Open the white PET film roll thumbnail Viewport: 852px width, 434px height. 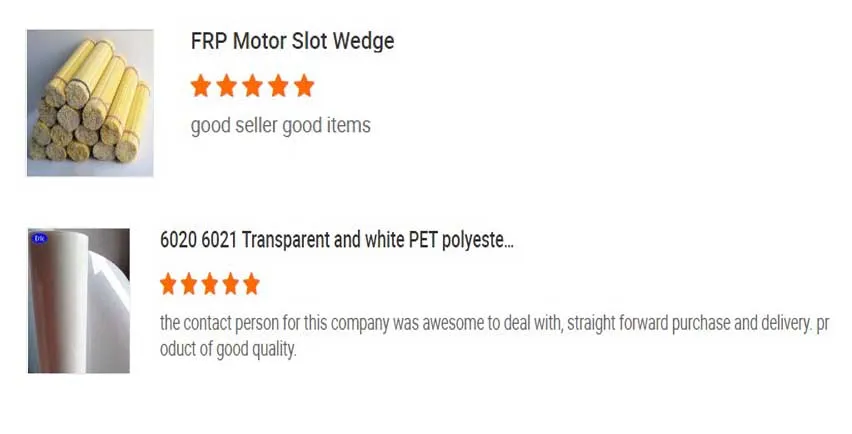[79, 301]
